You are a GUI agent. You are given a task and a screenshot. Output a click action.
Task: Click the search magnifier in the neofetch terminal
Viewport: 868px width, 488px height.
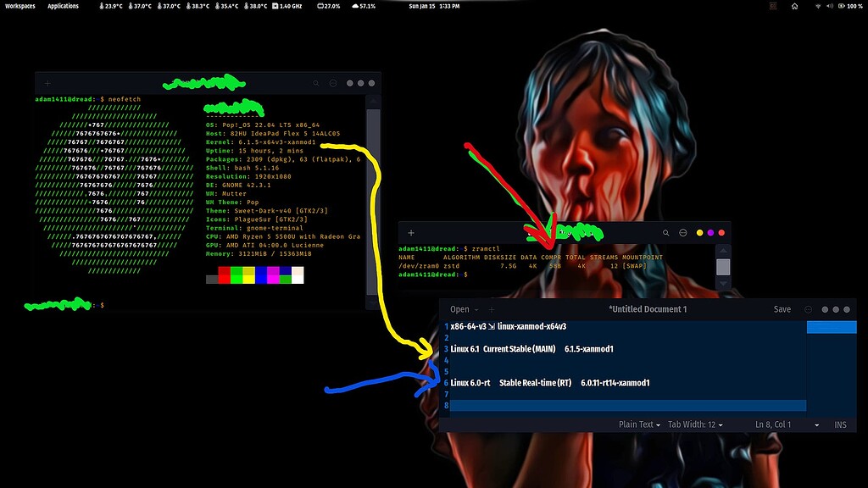tap(315, 83)
